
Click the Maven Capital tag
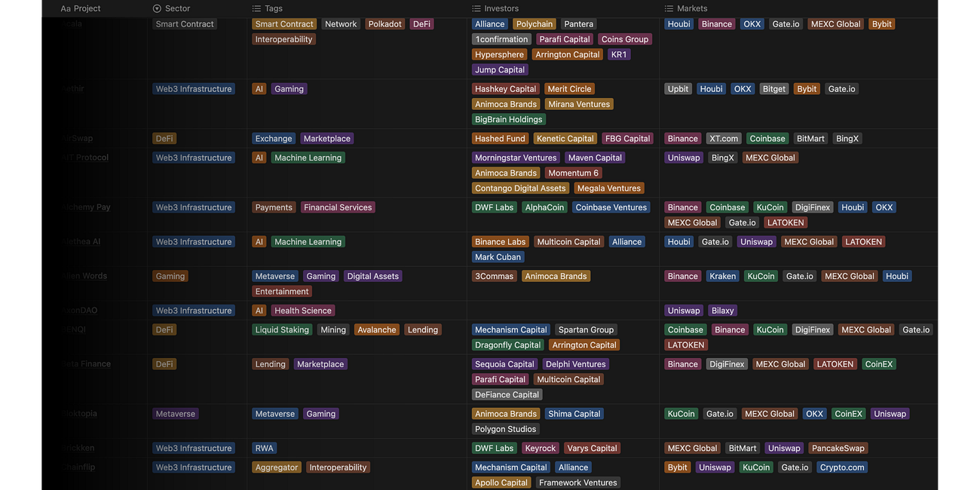(x=595, y=158)
